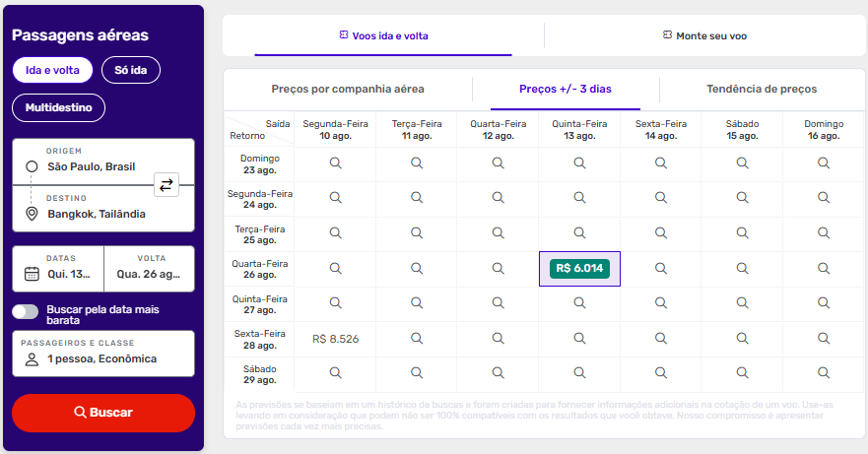This screenshot has height=454, width=868.
Task: Select the 'Só ida' trip type
Action: [x=131, y=70]
